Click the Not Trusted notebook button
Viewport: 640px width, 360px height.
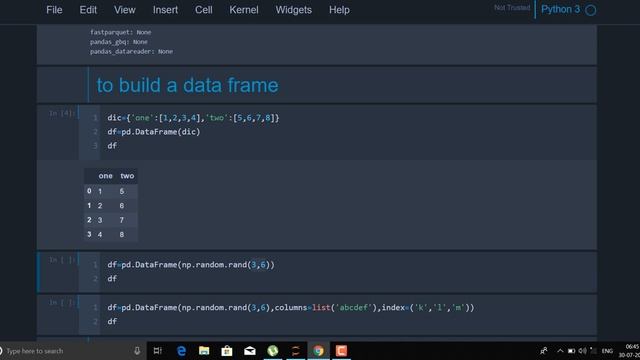pos(512,8)
